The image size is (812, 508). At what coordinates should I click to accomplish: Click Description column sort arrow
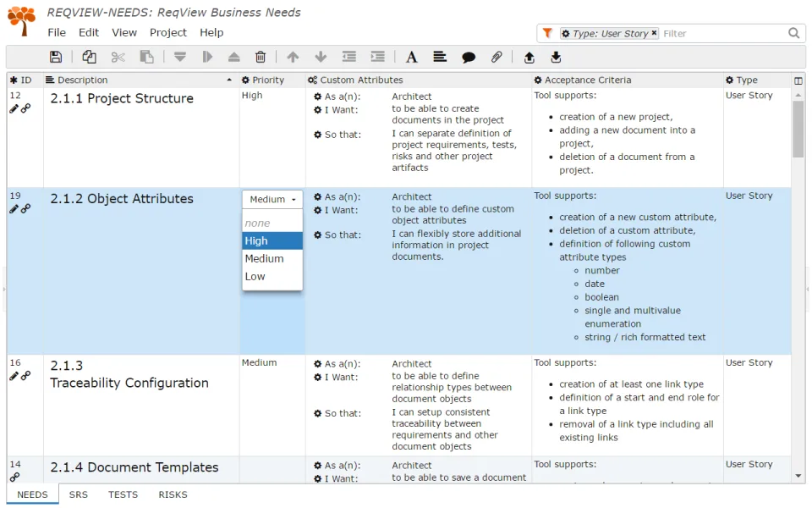tap(229, 80)
